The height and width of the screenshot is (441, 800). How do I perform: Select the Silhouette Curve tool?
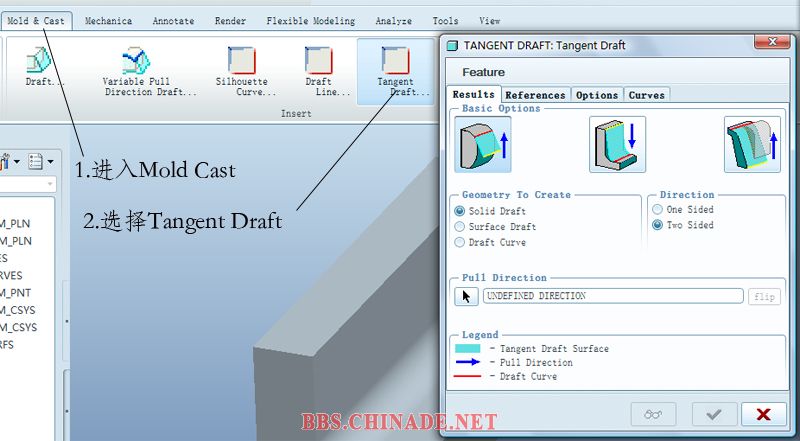245,71
